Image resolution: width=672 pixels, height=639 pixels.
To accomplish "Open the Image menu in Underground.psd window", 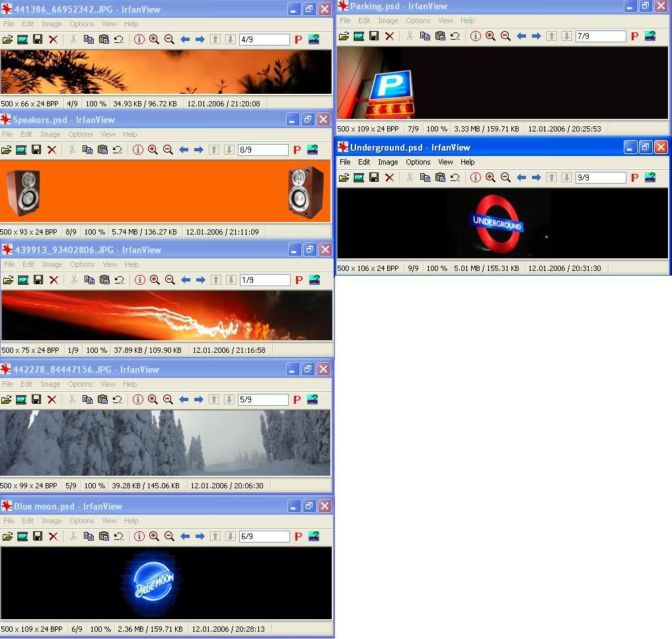I will 388,162.
